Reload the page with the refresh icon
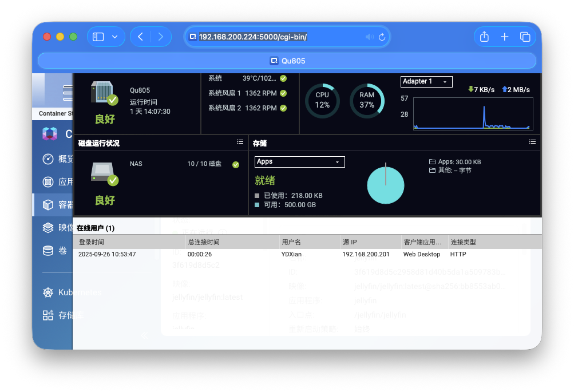 [382, 37]
